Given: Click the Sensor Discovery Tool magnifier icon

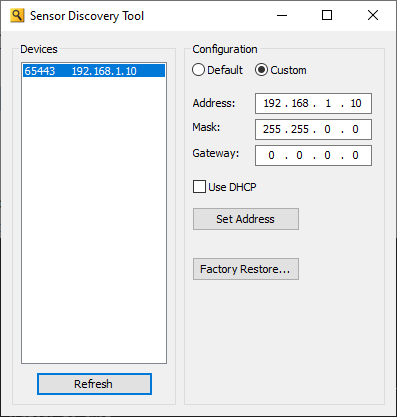Looking at the screenshot, I should point(17,16).
